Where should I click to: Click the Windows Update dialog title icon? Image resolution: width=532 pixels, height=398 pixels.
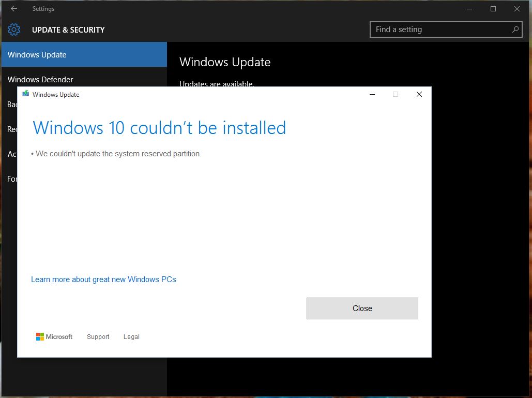(25, 94)
